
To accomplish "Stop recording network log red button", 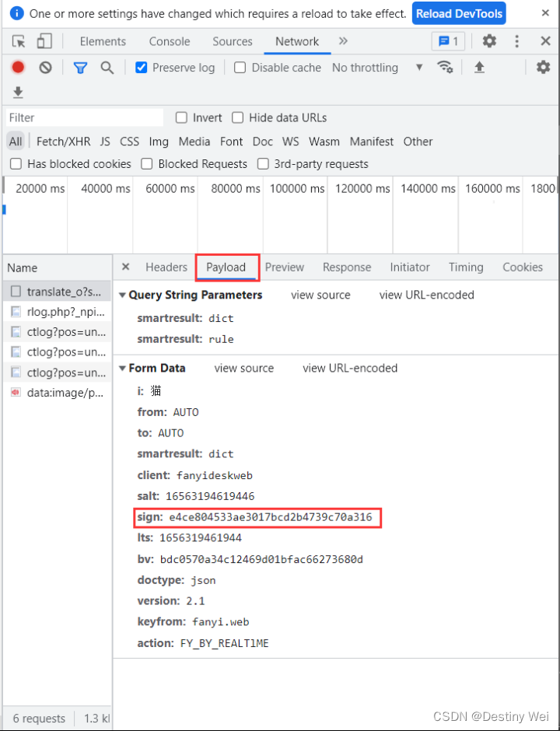I will [18, 68].
